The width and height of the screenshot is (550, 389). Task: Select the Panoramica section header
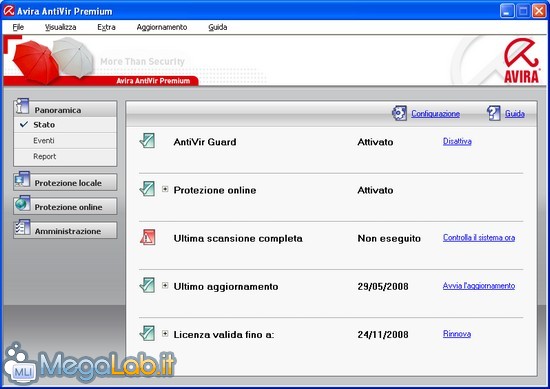click(x=65, y=109)
